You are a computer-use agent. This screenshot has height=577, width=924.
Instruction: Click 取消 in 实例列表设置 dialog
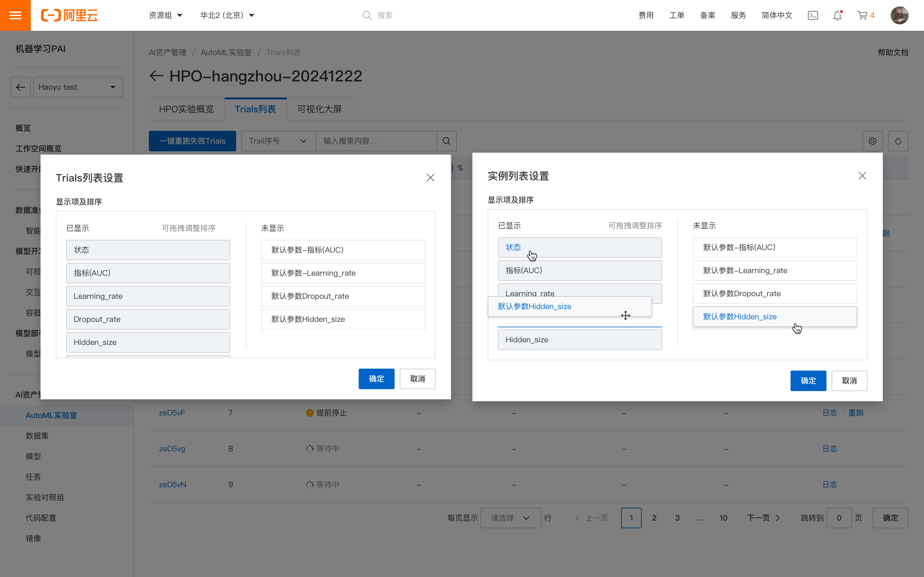coord(849,380)
